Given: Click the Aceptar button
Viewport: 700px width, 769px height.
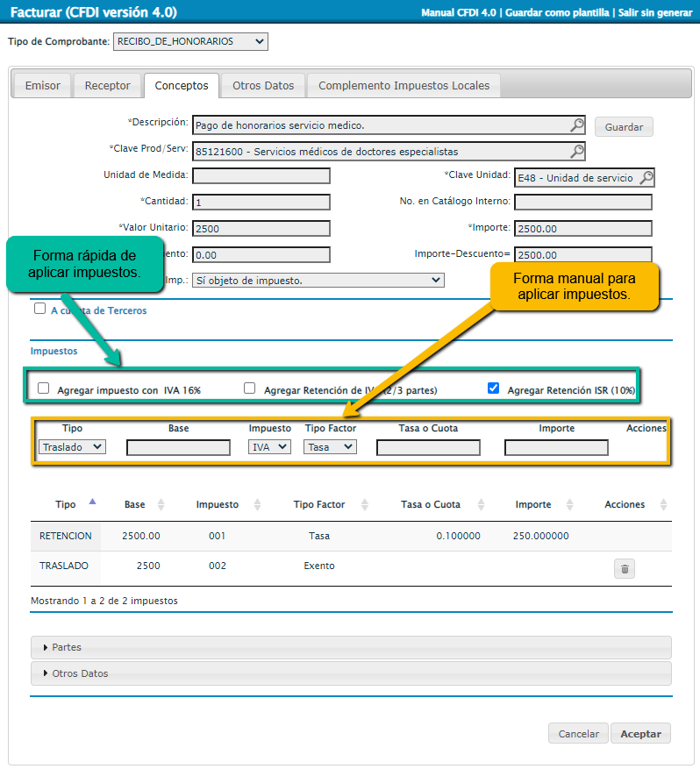Looking at the screenshot, I should click(640, 734).
